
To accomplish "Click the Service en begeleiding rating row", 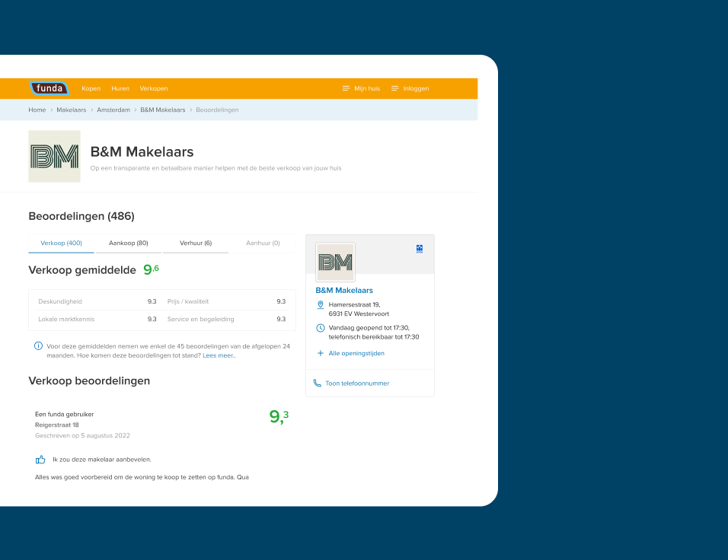I will (x=227, y=320).
